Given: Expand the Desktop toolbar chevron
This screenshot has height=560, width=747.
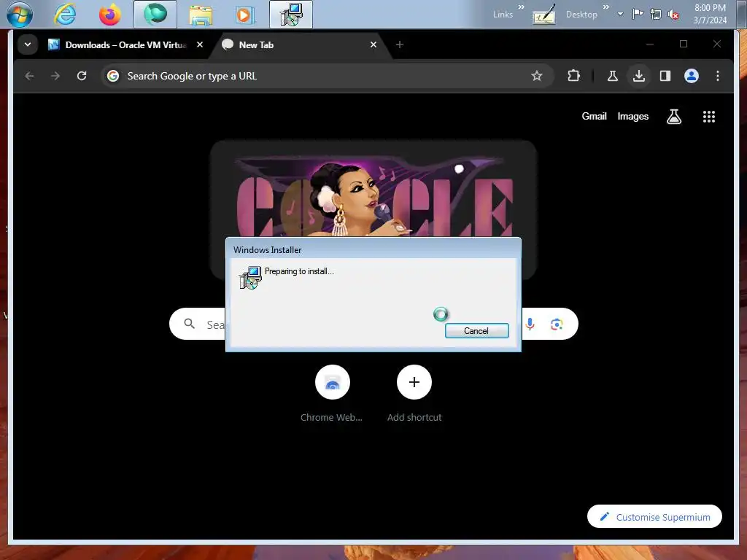Looking at the screenshot, I should tap(606, 7).
